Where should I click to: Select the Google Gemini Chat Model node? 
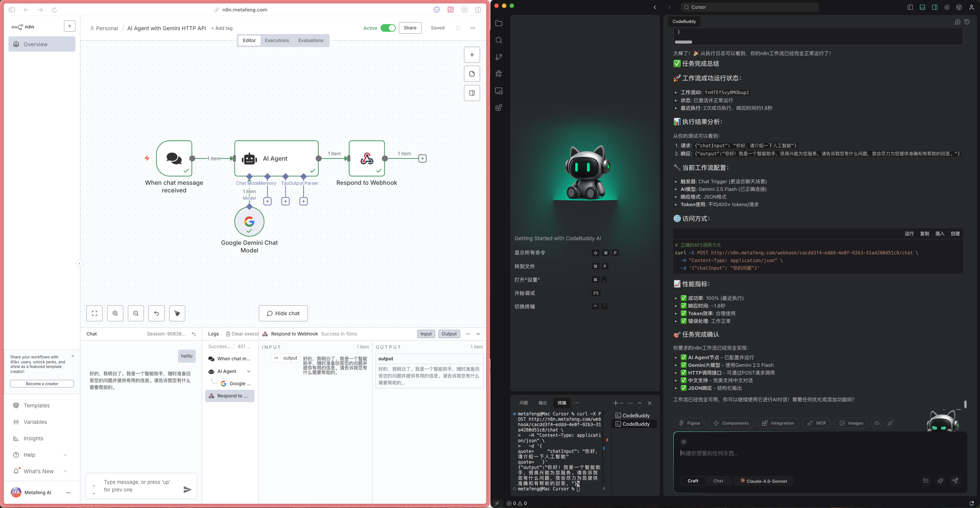(249, 221)
